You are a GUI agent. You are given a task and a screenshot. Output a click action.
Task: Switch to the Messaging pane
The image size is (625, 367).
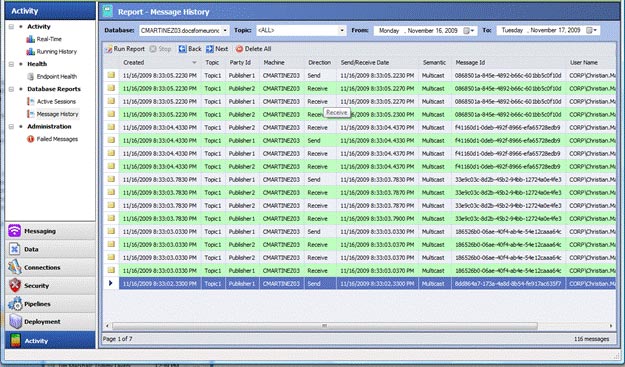tap(50, 231)
